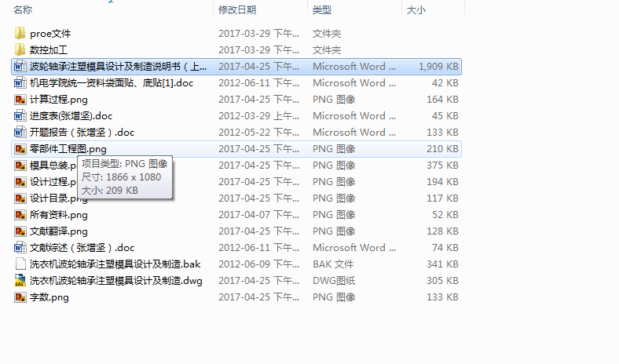Click the PNG icon of 计算过程.png
The image size is (619, 364).
tap(20, 100)
